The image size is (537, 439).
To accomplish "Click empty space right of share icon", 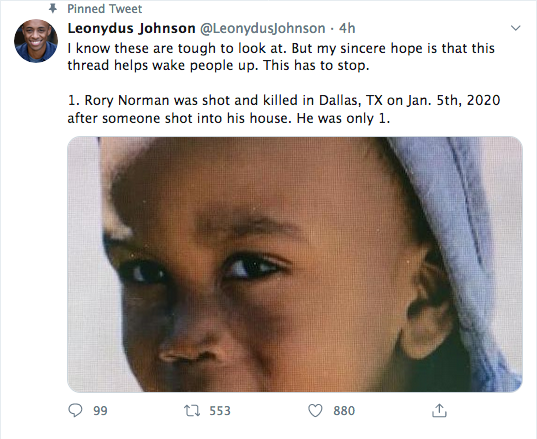I will click(486, 410).
